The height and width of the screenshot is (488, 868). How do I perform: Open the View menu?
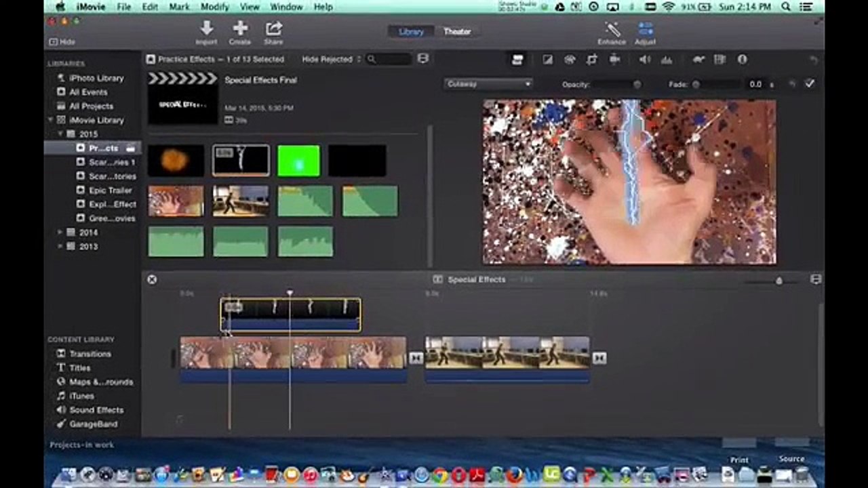250,7
